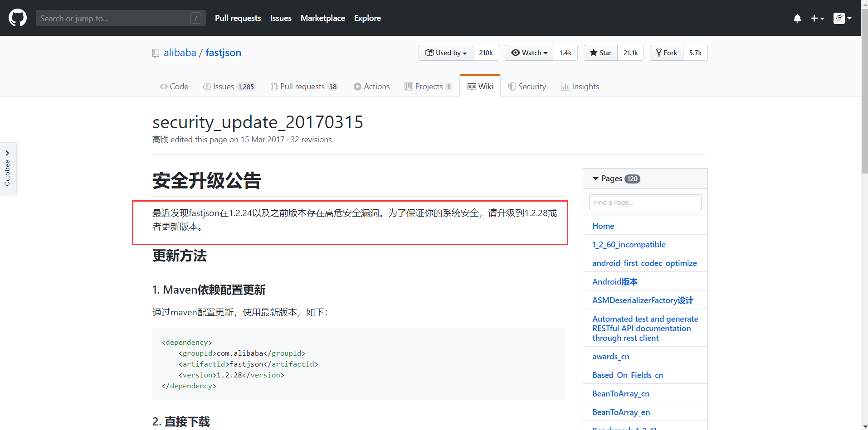Click the 38 pull requests badge
This screenshot has width=868, height=430.
click(333, 87)
